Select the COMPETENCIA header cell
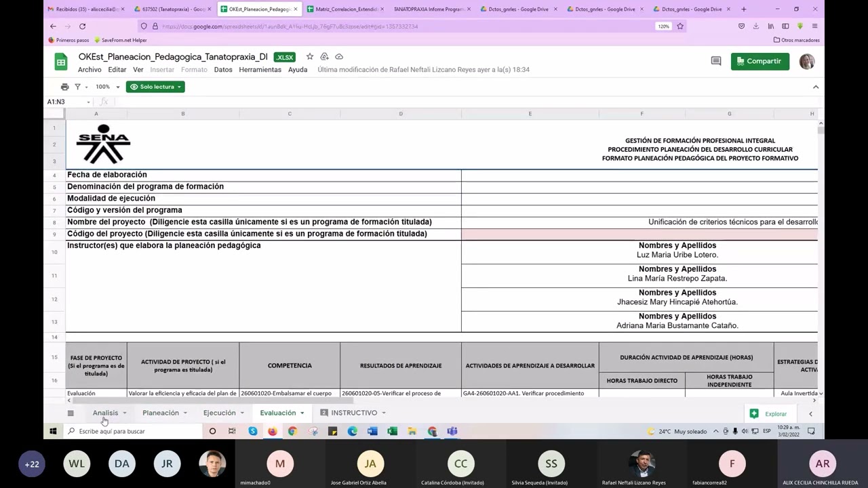 pos(290,365)
